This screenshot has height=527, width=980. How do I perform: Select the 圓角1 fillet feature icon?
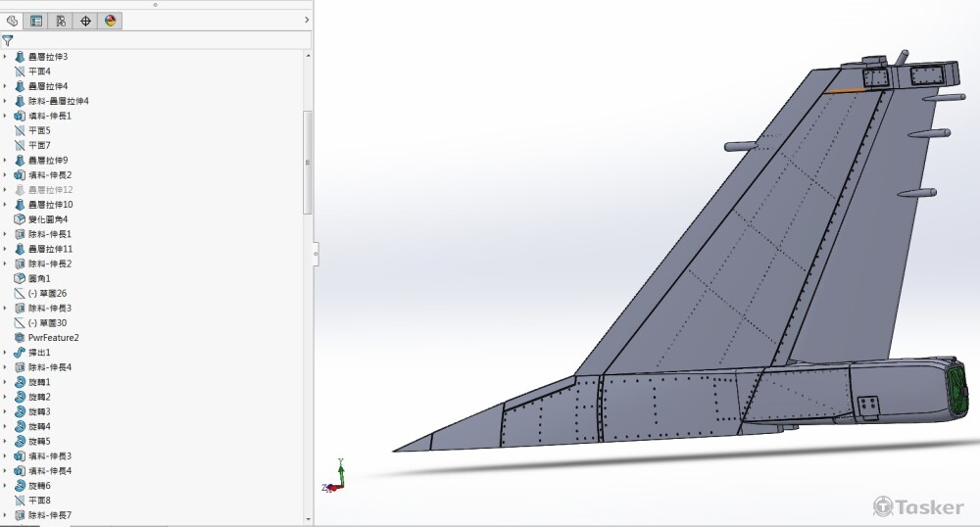[20, 278]
